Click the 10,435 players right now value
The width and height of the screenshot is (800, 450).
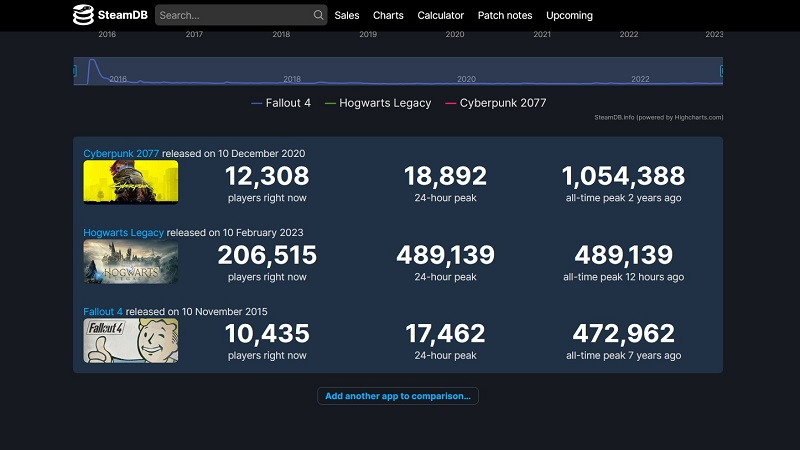267,334
